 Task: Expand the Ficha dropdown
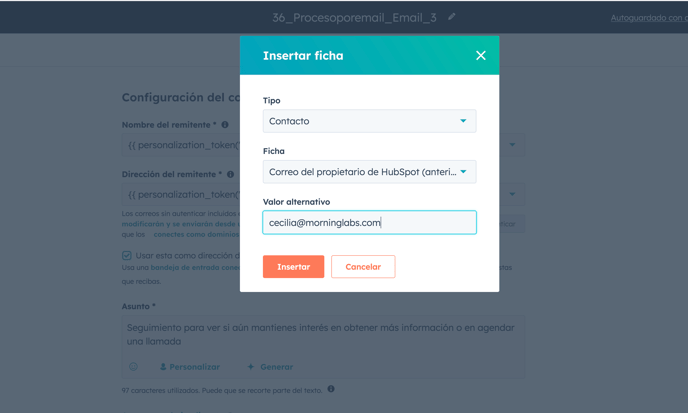(x=369, y=172)
